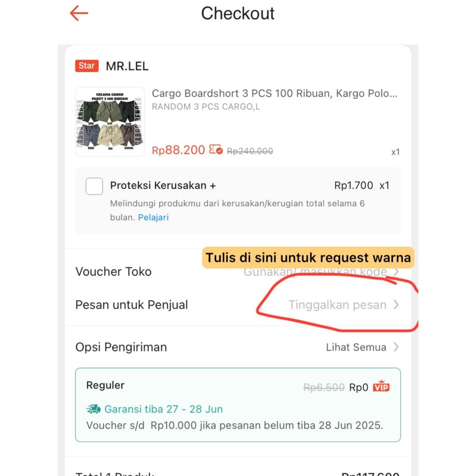This screenshot has height=476, width=476.
Task: Tap the voucher-applied icon beside Rp88.200
Action: click(216, 150)
